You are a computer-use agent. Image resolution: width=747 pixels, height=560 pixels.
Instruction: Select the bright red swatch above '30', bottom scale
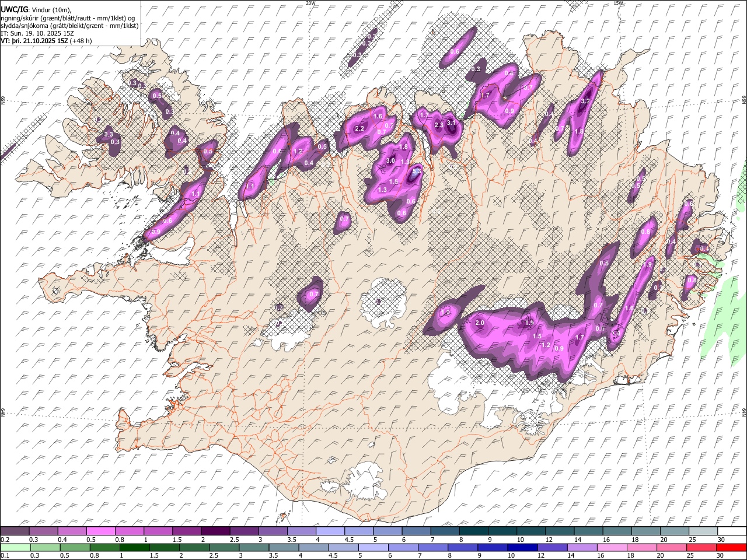point(731,547)
